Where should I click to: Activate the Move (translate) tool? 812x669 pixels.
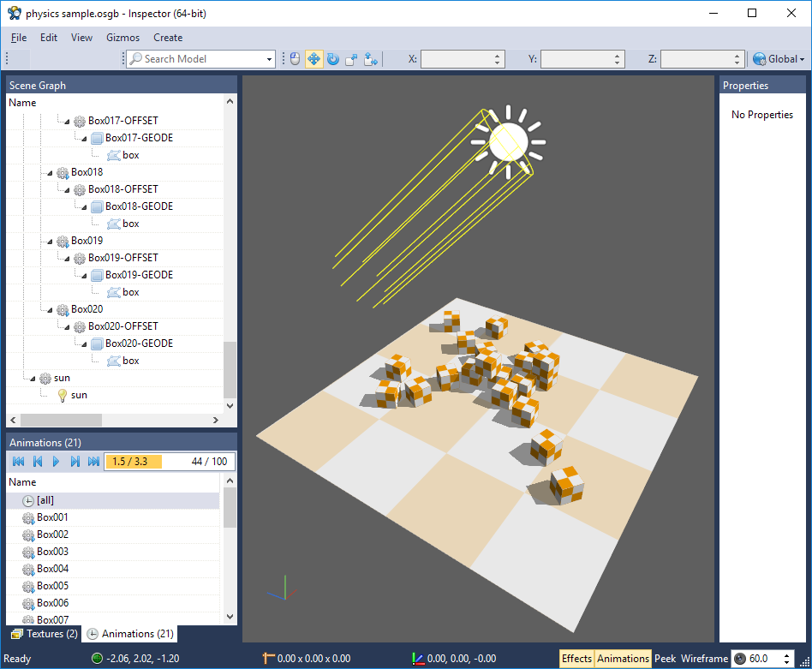[313, 59]
